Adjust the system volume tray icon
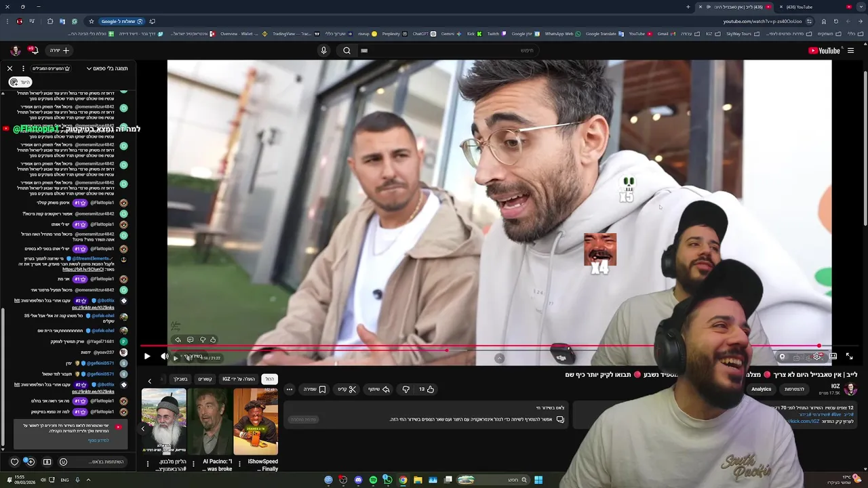The height and width of the screenshot is (488, 868). pyautogui.click(x=43, y=480)
